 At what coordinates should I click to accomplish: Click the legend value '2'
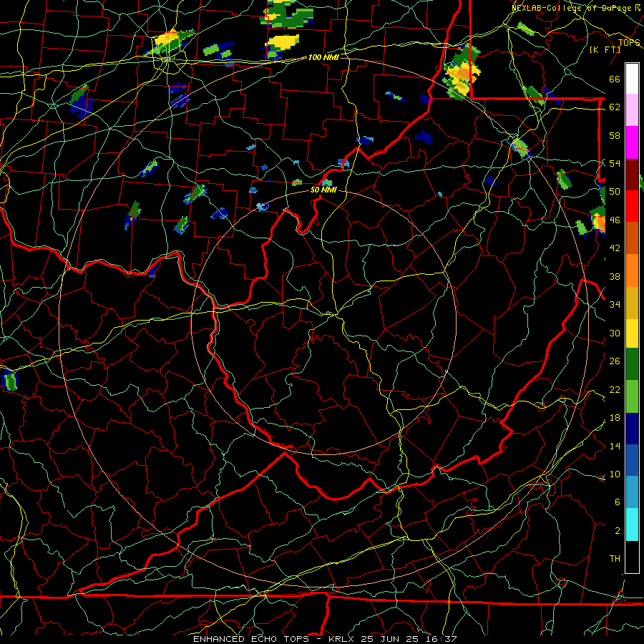coord(617,531)
